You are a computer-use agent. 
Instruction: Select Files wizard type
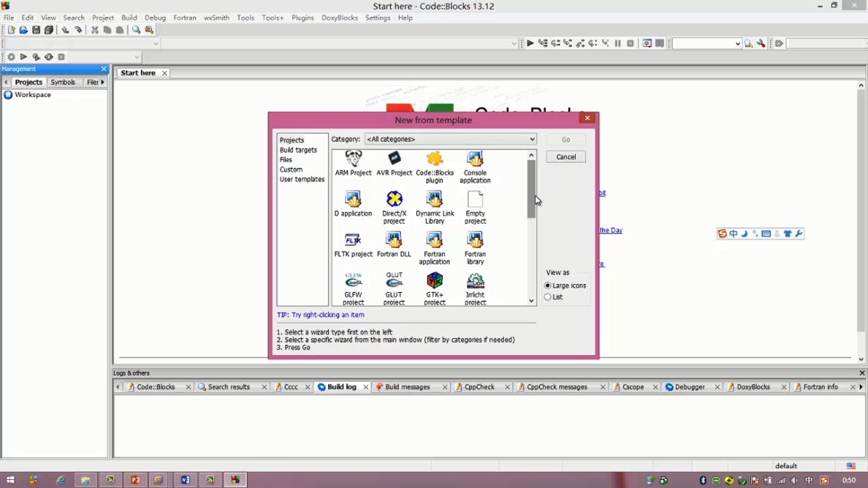pos(286,159)
